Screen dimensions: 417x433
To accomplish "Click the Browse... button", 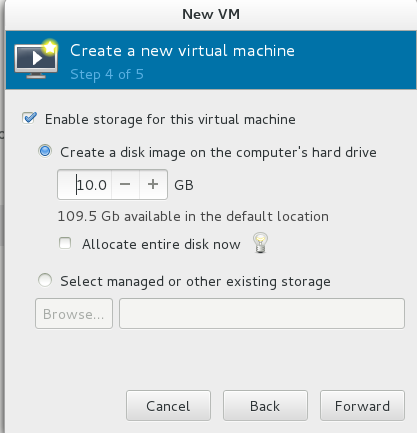I will tap(74, 313).
